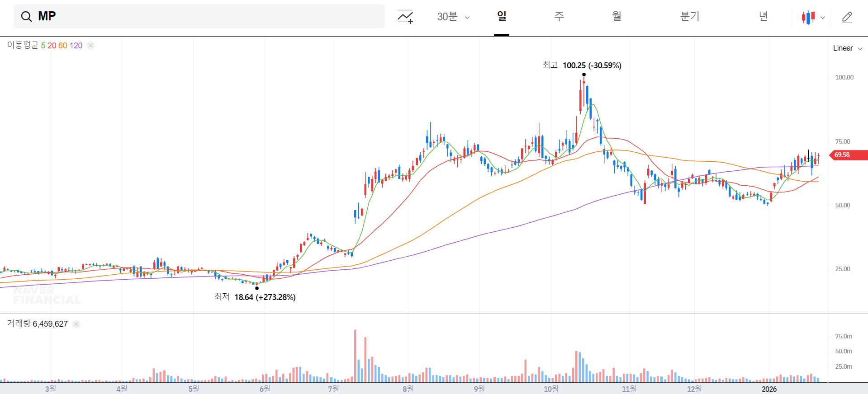Click the 75.00 price axis label

point(843,141)
